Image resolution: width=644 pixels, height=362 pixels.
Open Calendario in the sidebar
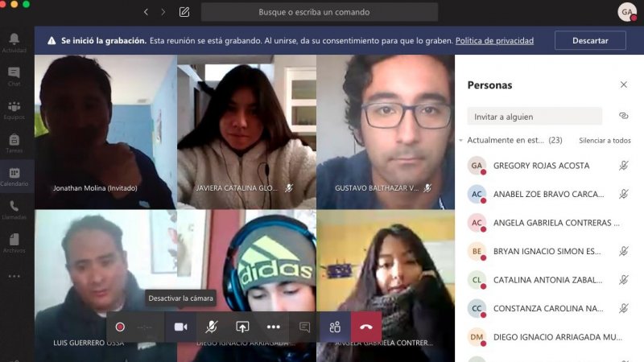coord(14,176)
